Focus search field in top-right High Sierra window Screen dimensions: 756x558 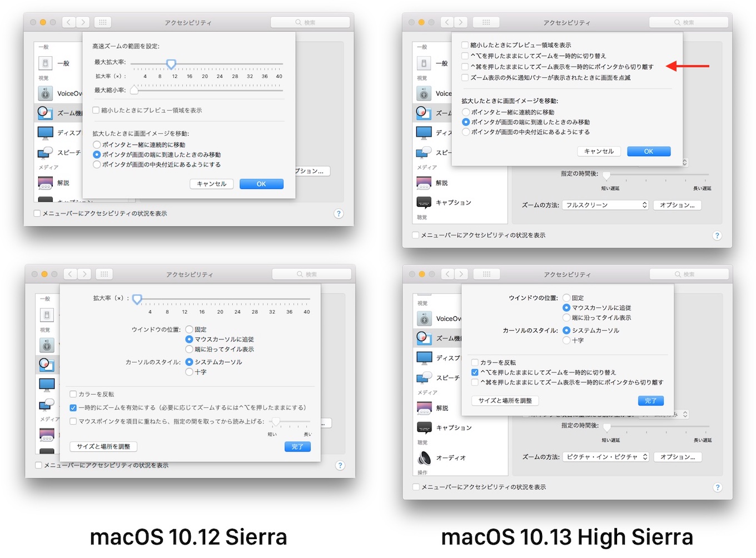[689, 22]
